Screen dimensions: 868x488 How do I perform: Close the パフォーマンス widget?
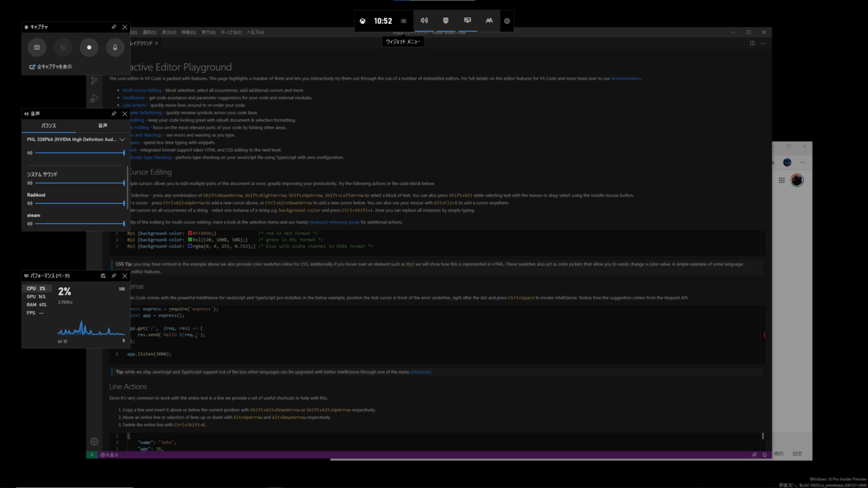124,275
